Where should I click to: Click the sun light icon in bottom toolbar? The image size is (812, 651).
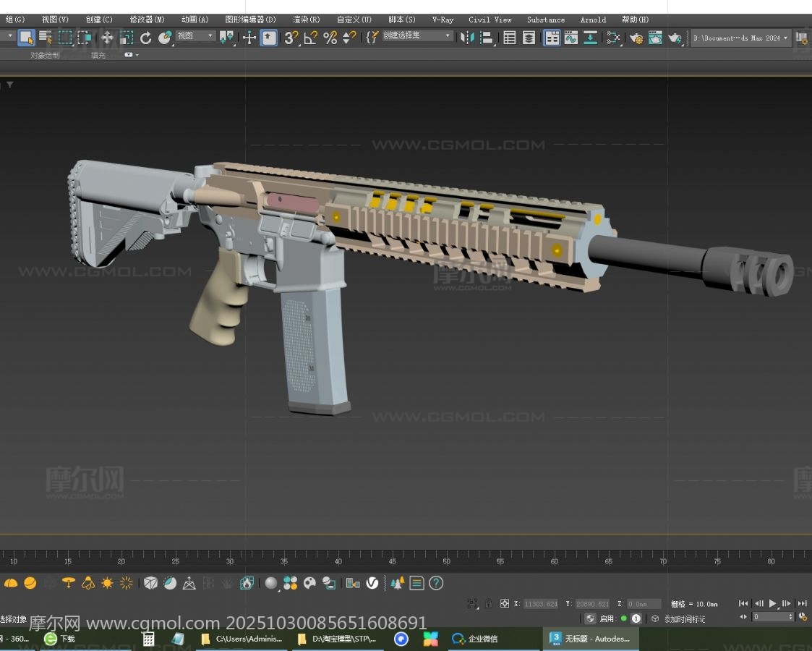(107, 583)
